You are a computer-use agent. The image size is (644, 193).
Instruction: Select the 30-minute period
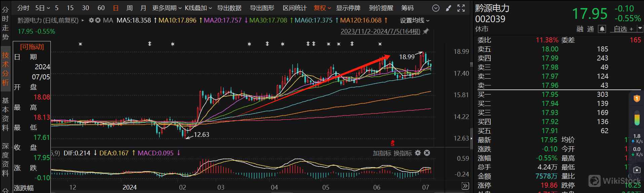coord(85,8)
